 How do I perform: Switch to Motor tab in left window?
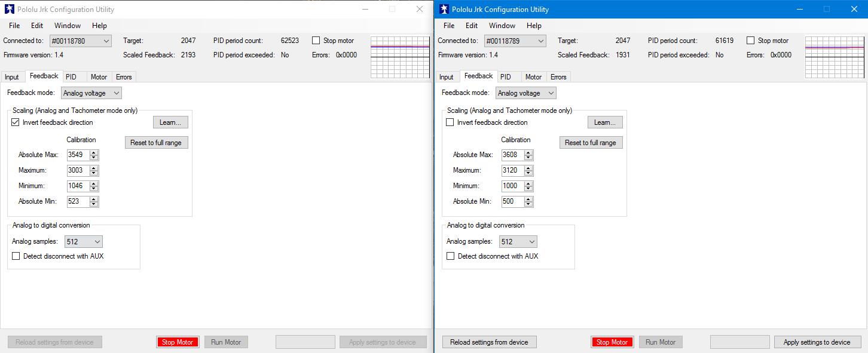coord(99,77)
